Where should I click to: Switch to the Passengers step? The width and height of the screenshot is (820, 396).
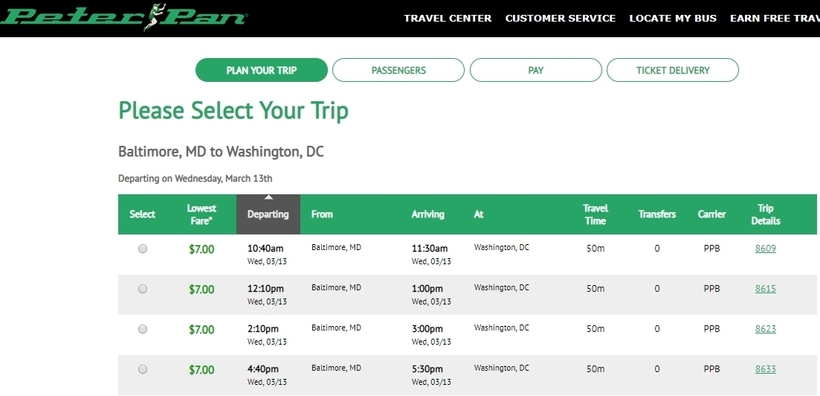point(398,70)
